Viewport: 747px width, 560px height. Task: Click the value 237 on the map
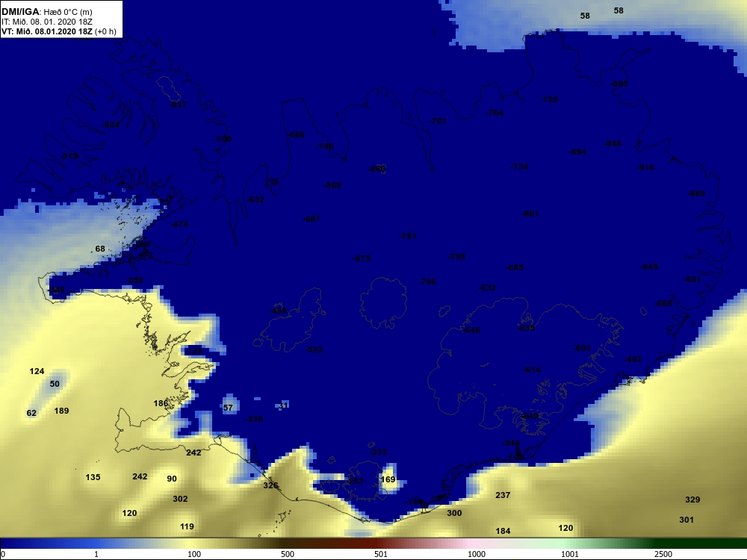(503, 495)
